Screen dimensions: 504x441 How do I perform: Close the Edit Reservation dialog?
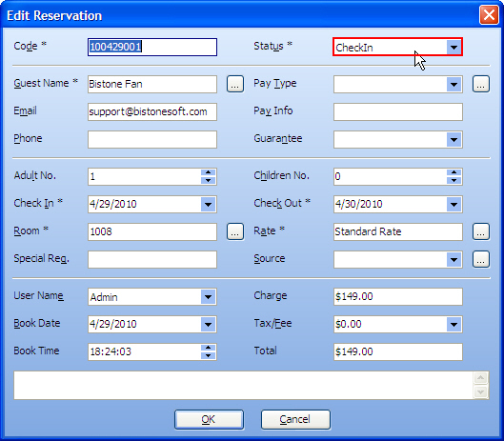489,15
